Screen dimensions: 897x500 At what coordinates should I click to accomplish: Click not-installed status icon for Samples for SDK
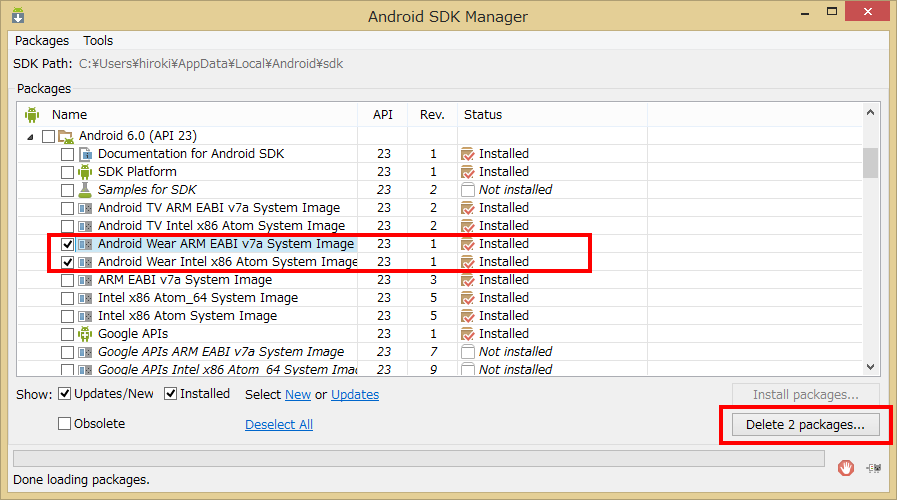point(467,190)
